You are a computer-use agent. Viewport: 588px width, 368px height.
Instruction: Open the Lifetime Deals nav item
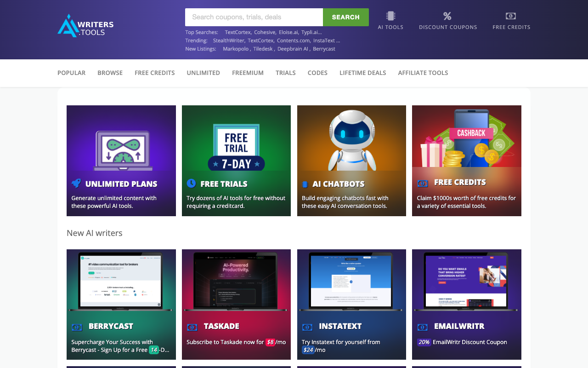coord(362,73)
